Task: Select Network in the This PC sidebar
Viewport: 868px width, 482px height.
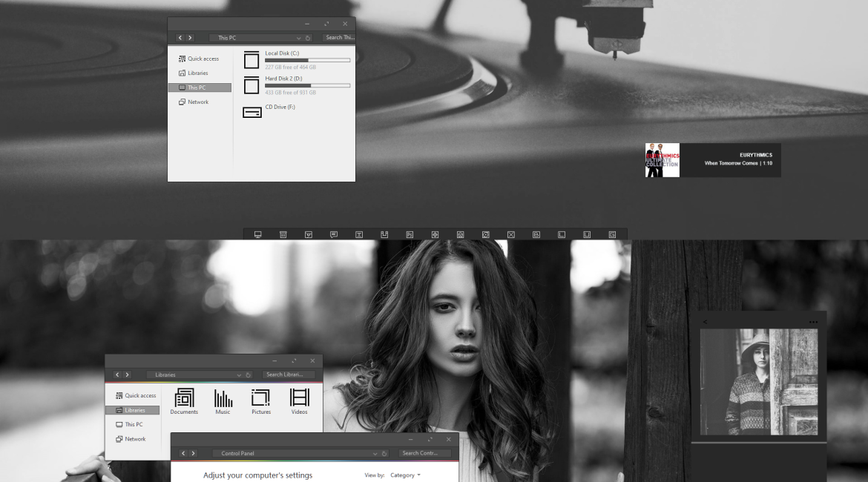Action: (x=197, y=102)
